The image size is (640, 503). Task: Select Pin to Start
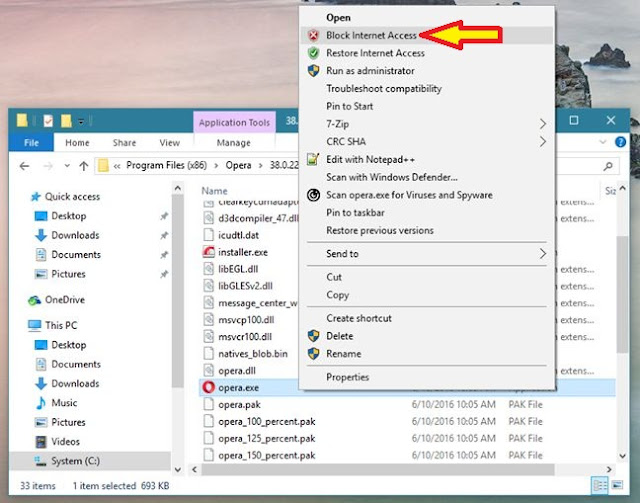click(x=349, y=106)
